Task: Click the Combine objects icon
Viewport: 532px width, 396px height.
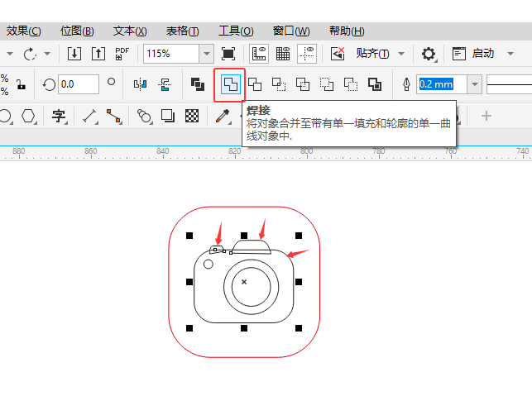Action: [x=198, y=84]
